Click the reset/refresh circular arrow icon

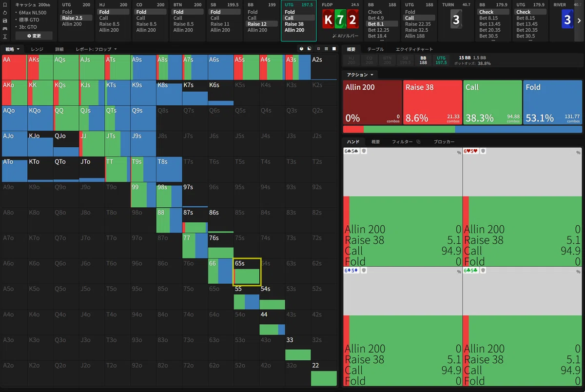4,13
